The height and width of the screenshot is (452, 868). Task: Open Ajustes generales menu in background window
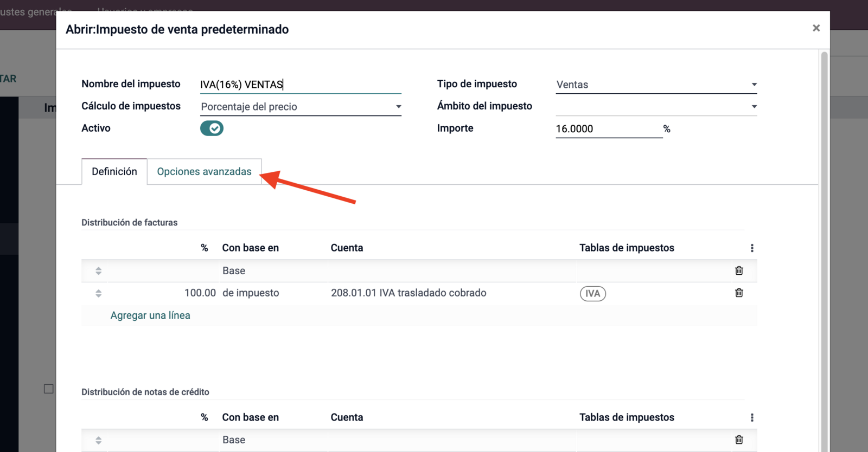[x=36, y=11]
